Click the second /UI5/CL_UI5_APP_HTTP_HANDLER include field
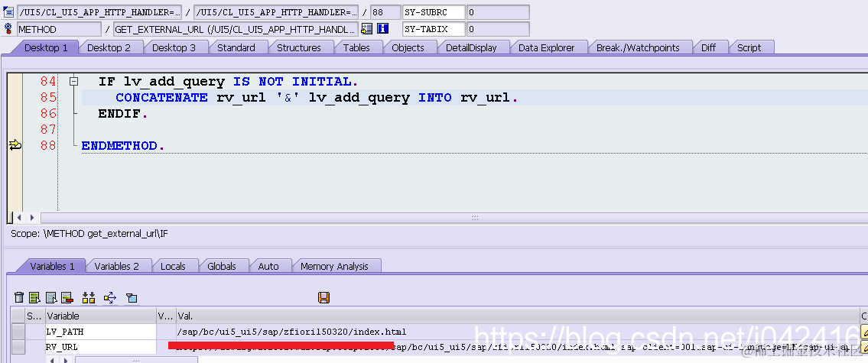This screenshot has width=868, height=363. click(x=275, y=11)
